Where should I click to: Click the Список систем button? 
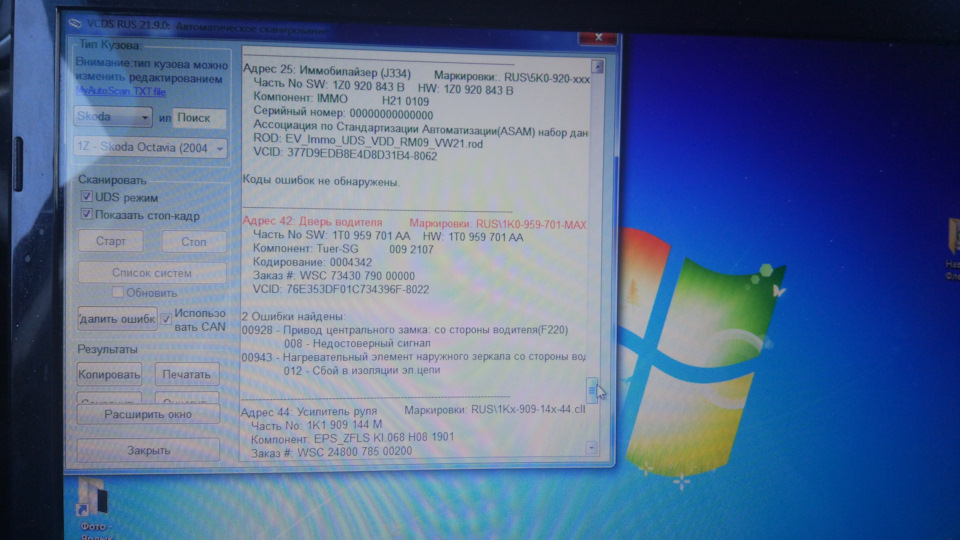[x=151, y=272]
